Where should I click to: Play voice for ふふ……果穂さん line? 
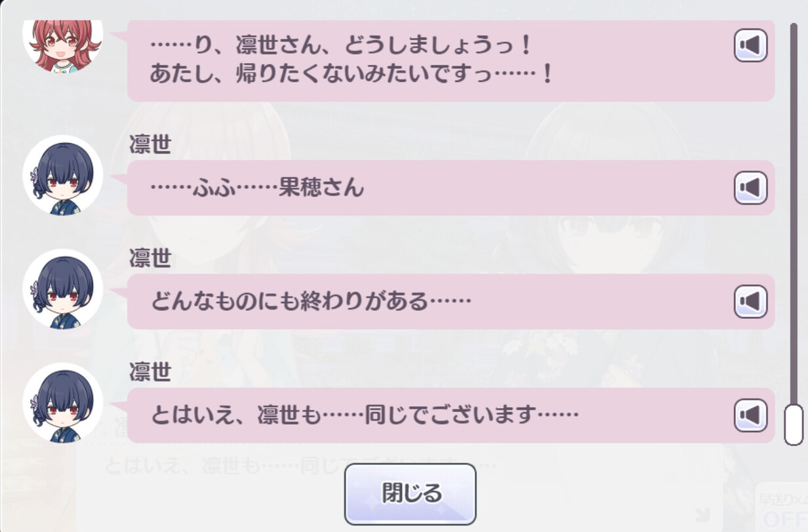750,188
